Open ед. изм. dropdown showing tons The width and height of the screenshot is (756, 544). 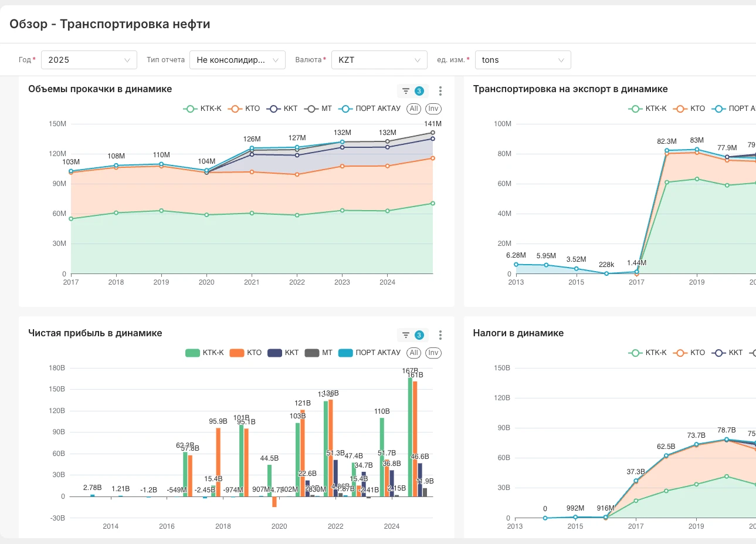pyautogui.click(x=523, y=60)
